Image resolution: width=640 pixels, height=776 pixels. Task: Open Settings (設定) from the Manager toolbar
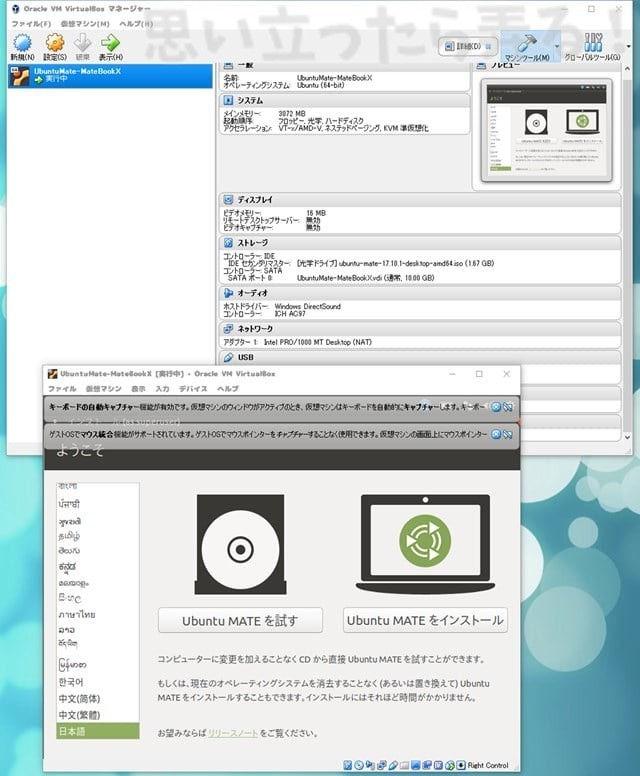pos(55,43)
